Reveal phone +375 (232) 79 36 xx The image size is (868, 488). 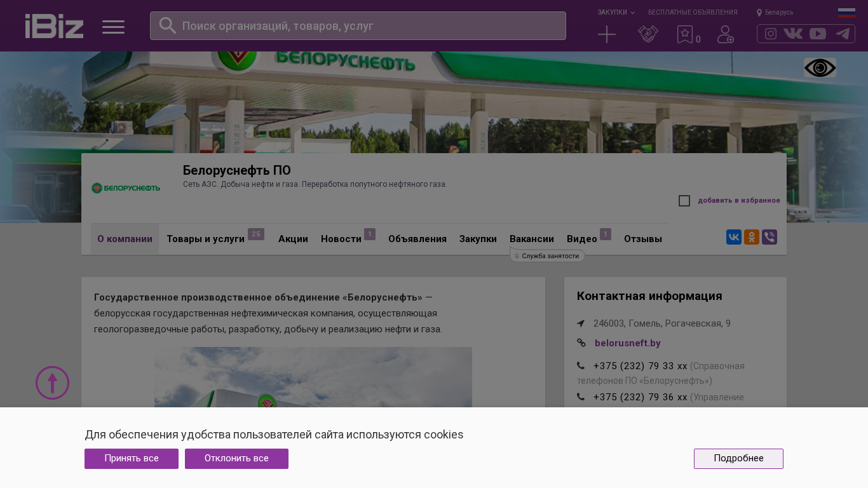(x=641, y=397)
